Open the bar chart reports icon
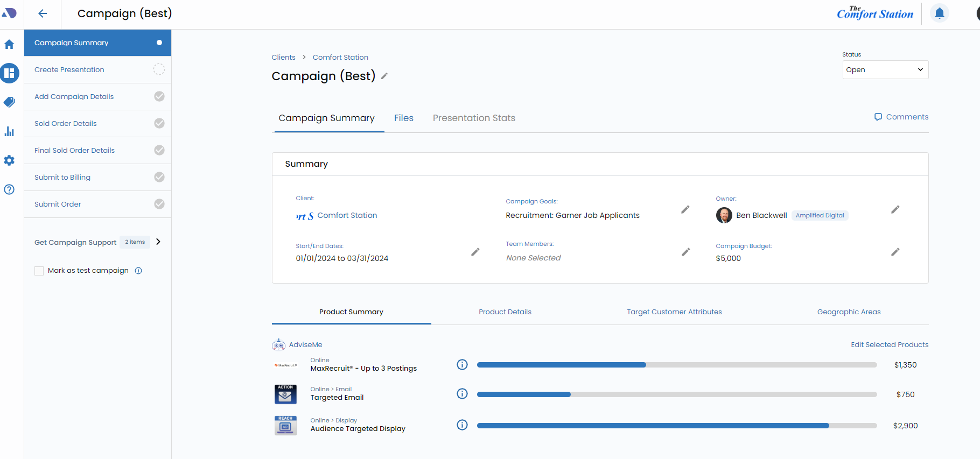This screenshot has width=980, height=459. [x=9, y=131]
